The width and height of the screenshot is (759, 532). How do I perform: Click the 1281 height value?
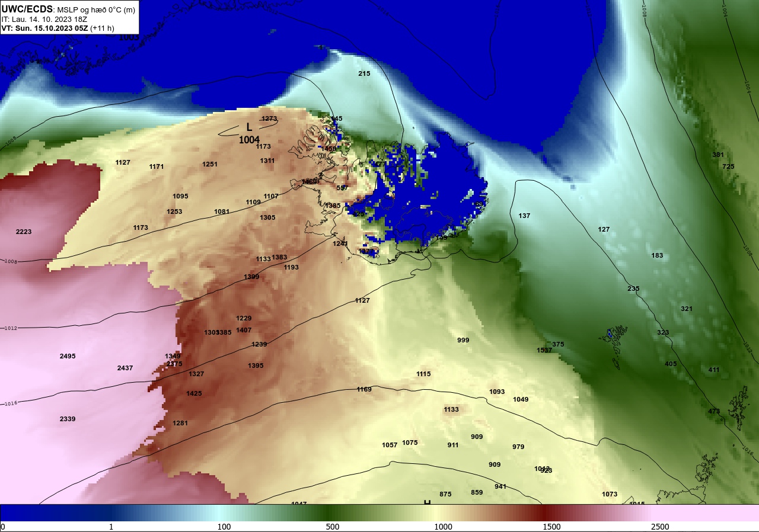(x=180, y=423)
